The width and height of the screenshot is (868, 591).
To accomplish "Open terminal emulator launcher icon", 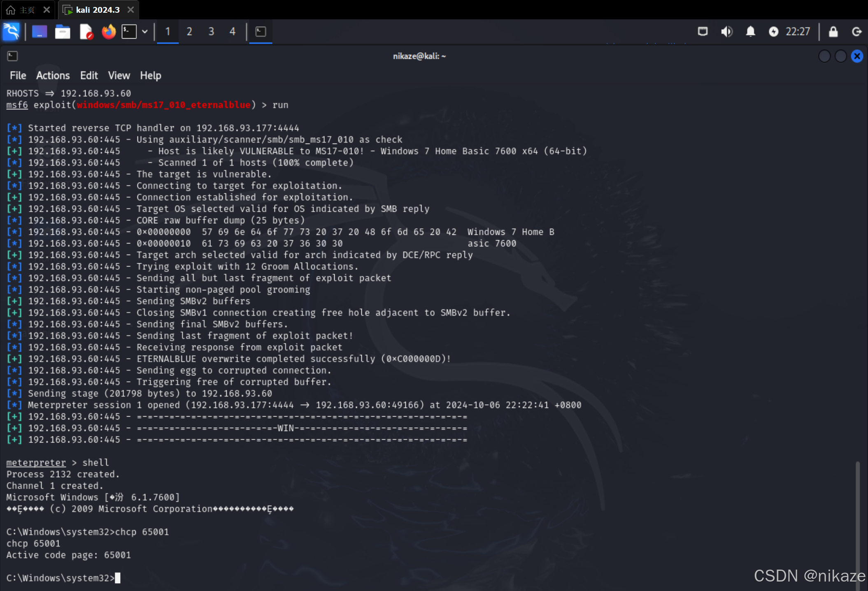I will [129, 32].
